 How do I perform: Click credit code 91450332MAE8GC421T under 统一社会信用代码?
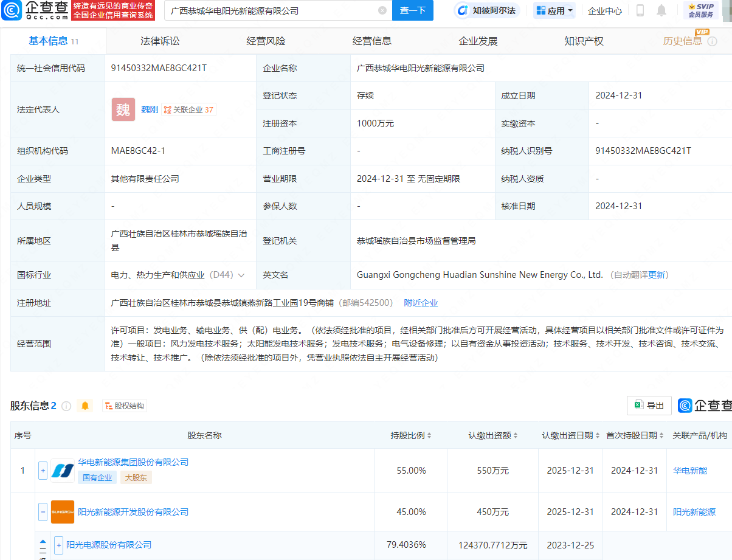pyautogui.click(x=159, y=68)
